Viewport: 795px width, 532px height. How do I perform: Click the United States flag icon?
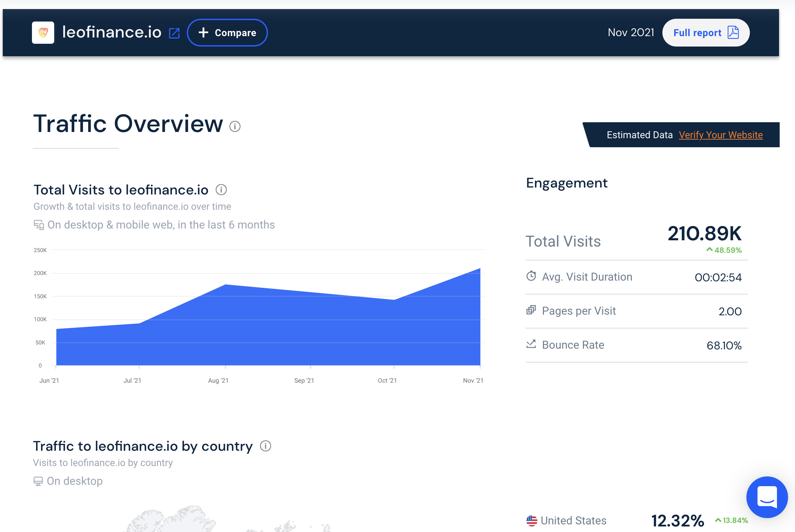[532, 521]
